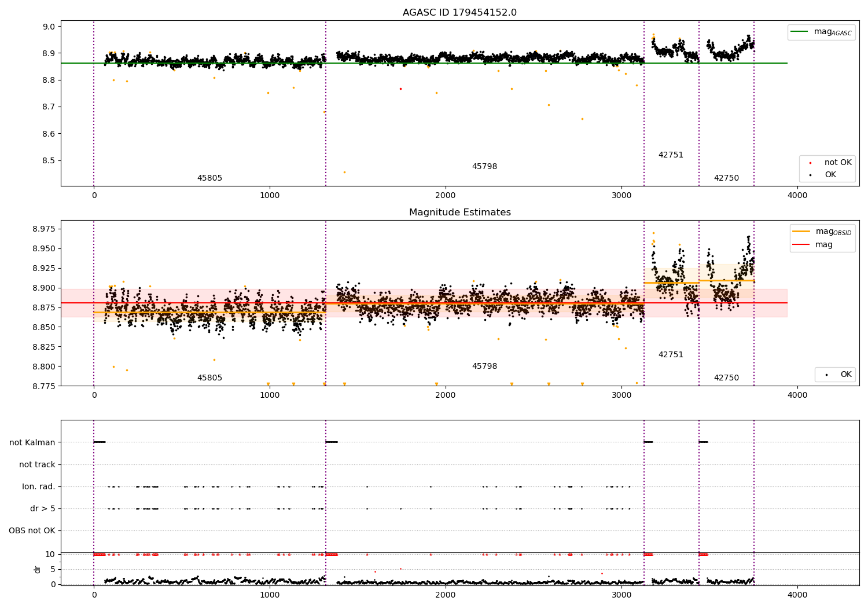Click the 8.900 y-axis tick label
Image resolution: width=868 pixels, height=608 pixels.
point(44,288)
